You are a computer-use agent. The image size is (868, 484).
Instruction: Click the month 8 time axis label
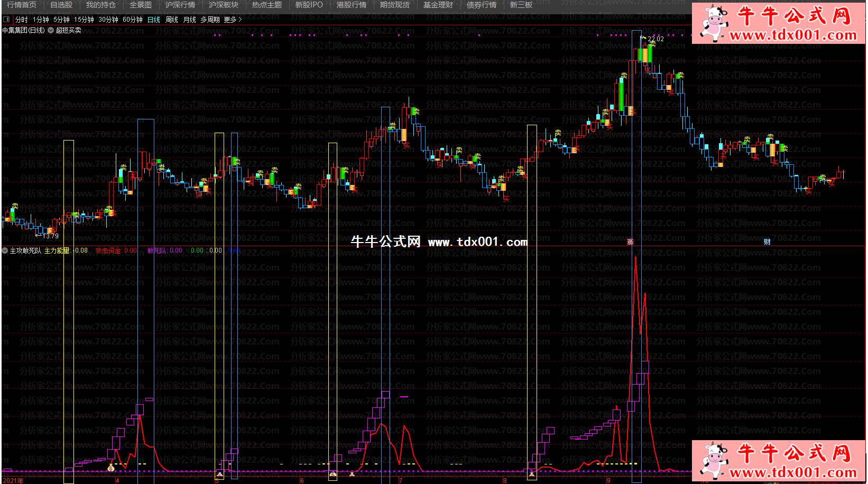505,480
